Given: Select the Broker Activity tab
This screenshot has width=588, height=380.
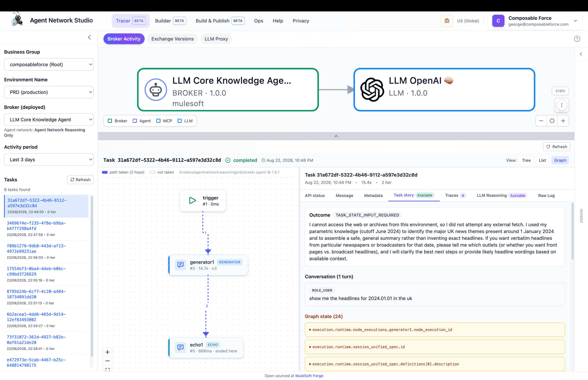Looking at the screenshot, I should point(124,39).
